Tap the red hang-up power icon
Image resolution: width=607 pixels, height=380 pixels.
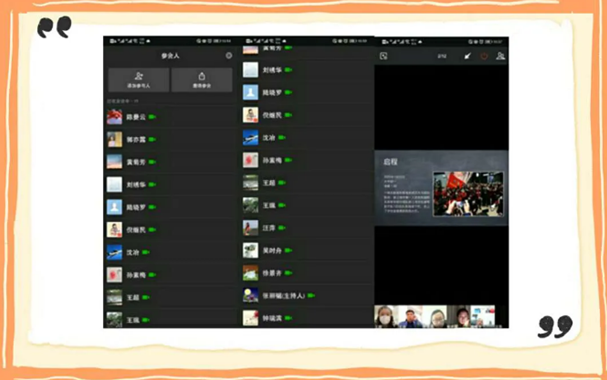(484, 56)
